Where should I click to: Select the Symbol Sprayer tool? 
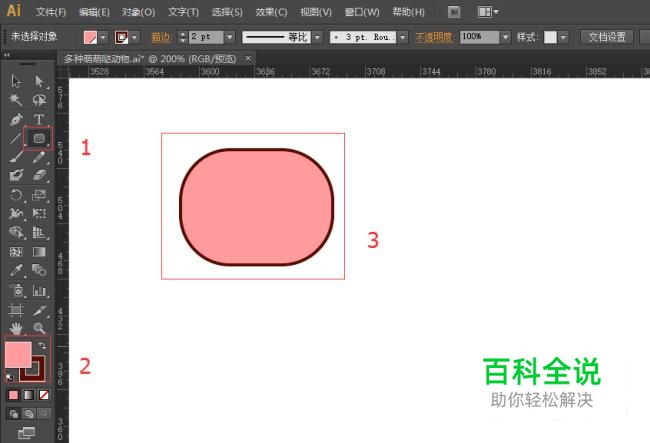[x=16, y=290]
